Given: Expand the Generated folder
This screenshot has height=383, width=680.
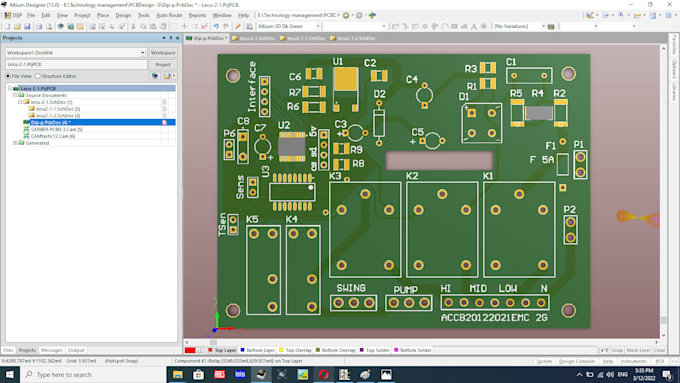Looking at the screenshot, I should point(15,143).
